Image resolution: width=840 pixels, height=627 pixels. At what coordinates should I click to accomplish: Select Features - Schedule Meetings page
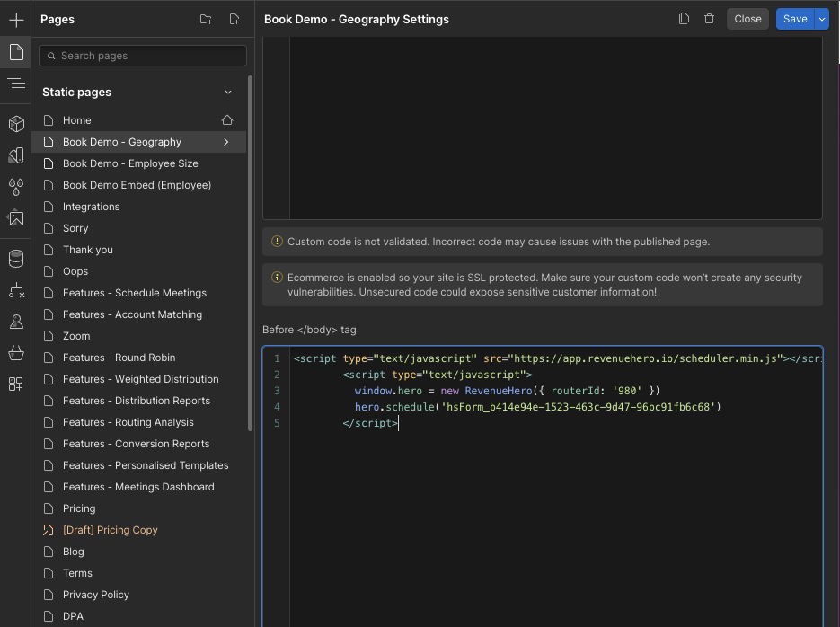click(x=138, y=293)
